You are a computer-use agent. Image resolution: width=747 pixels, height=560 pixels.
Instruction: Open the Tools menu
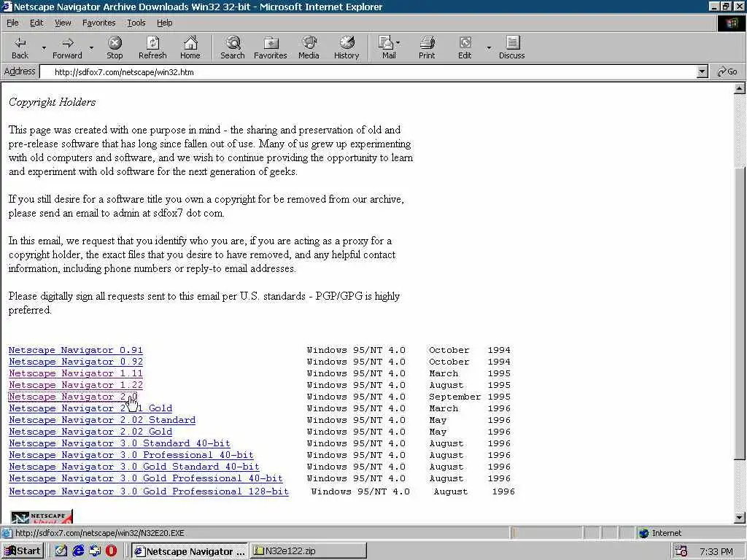(136, 23)
